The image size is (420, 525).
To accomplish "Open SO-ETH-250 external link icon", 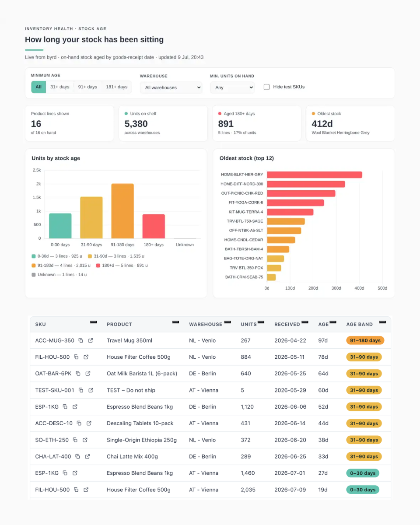I will click(x=85, y=440).
